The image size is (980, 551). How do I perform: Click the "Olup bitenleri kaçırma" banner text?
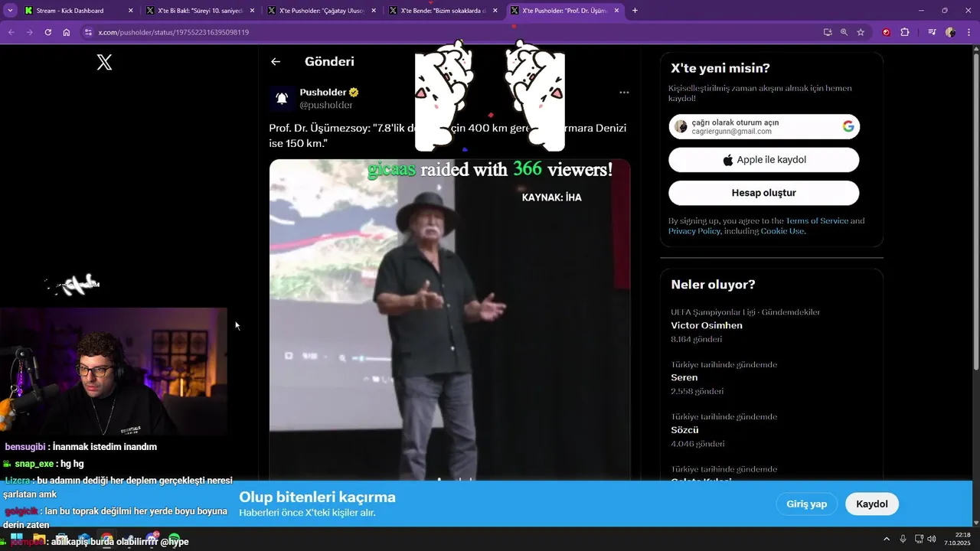pos(317,497)
